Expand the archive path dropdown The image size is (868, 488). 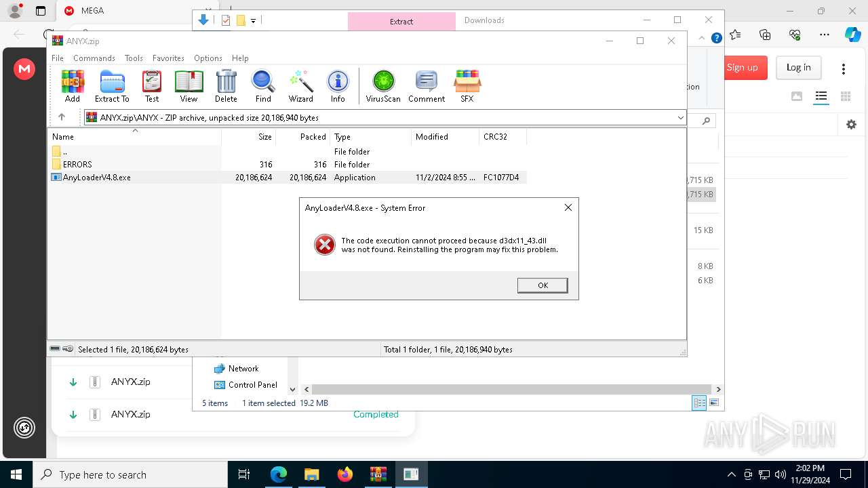(680, 118)
